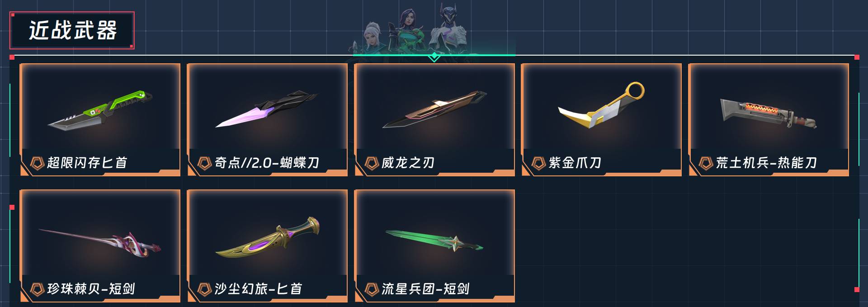The image size is (868, 307).
Task: Select the 超限闪存匕首 knife image
Action: 100,111
